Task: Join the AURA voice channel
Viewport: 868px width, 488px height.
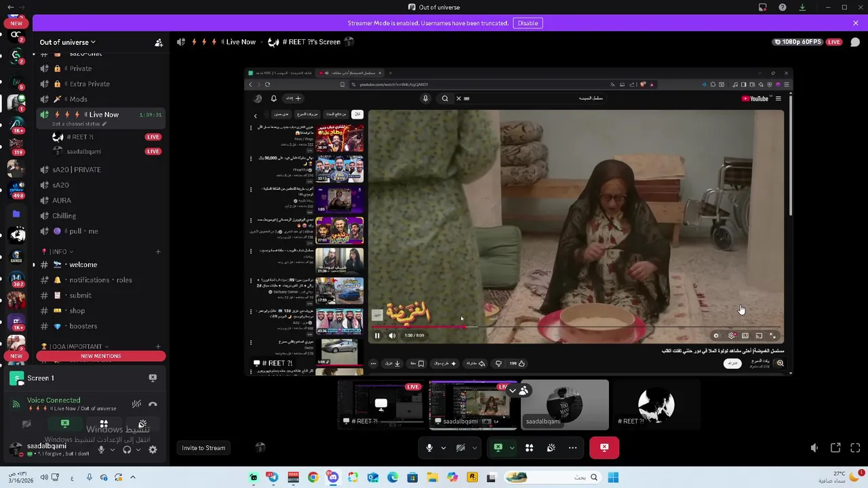Action: click(x=102, y=201)
